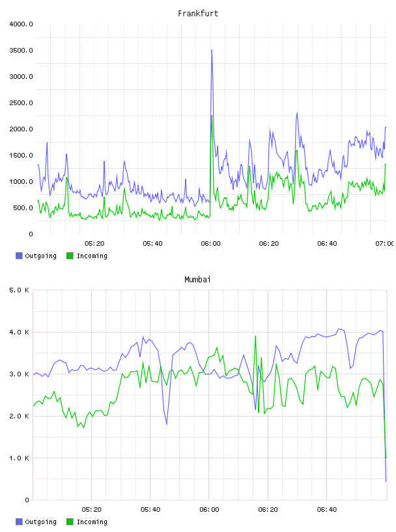Click the 1000.0 y-axis label in Frankfurt

click(x=21, y=181)
